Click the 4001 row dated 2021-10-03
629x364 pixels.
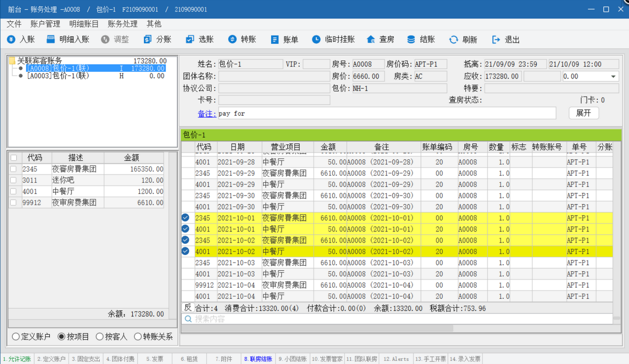(x=397, y=274)
